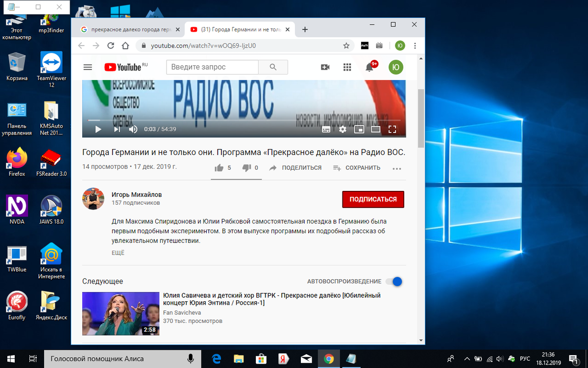This screenshot has height=368, width=588.
Task: Select the JAWS 18.0 desktop shortcut
Action: (x=51, y=210)
